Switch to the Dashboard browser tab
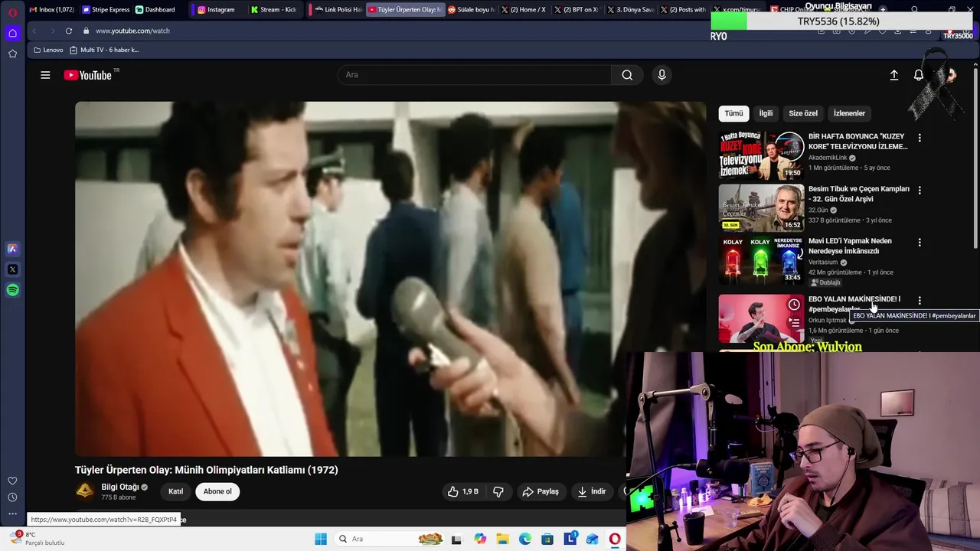The width and height of the screenshot is (980, 551). click(156, 9)
